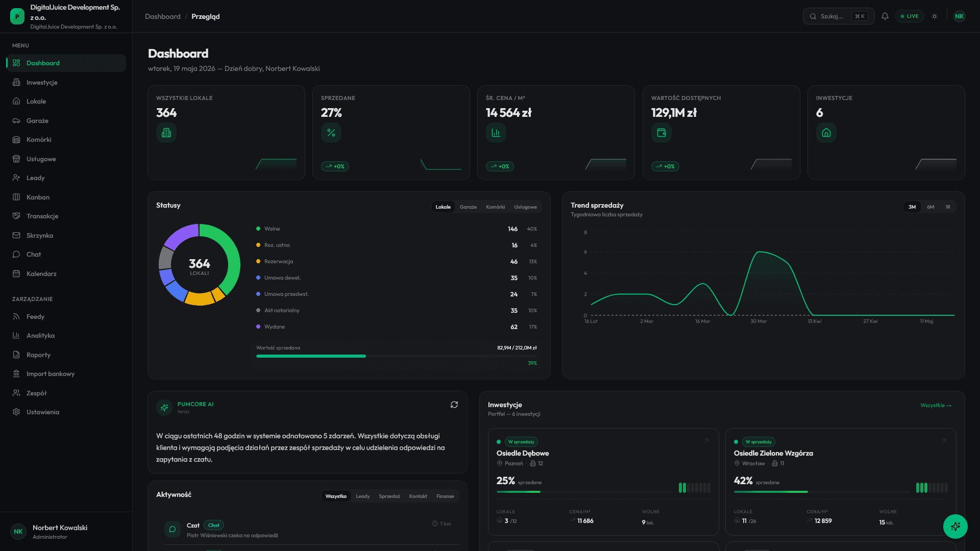The width and height of the screenshot is (980, 551).
Task: Select Dashboard in the sidebar menu
Action: click(66, 63)
